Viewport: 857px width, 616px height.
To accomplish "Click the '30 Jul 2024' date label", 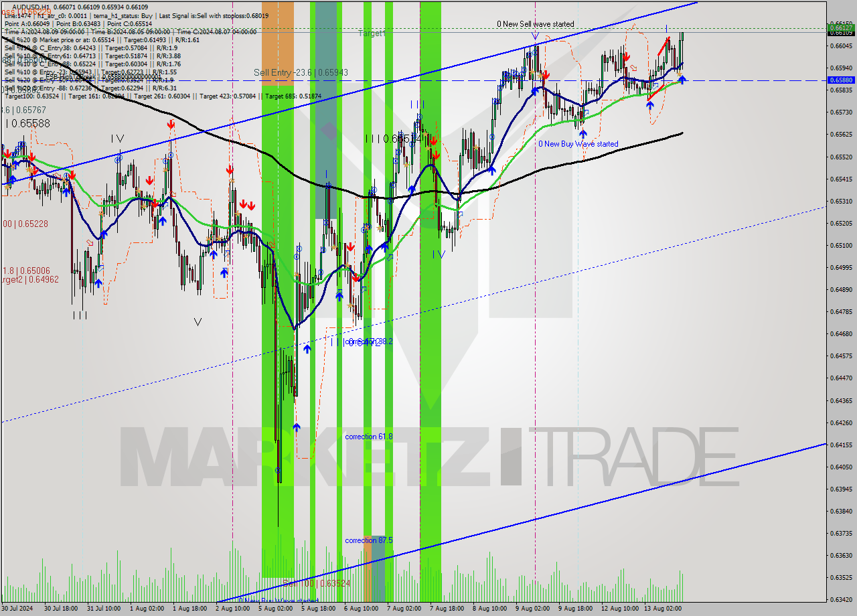I will [x=18, y=609].
